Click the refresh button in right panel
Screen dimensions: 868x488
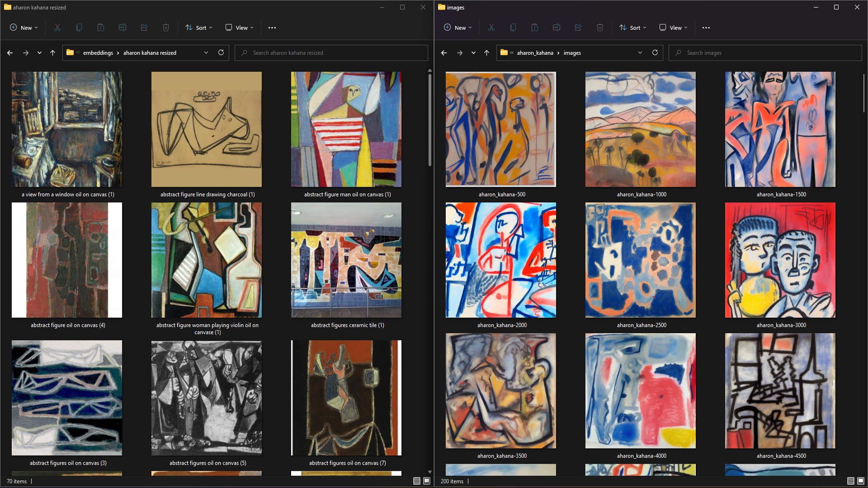[x=655, y=52]
